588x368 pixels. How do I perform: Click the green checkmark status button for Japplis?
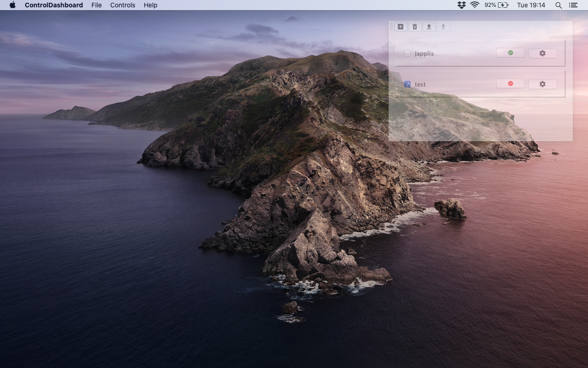tap(510, 53)
